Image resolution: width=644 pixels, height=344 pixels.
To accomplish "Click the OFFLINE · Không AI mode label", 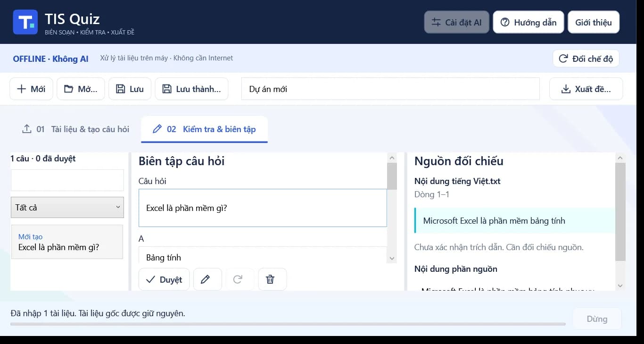I will tap(50, 59).
